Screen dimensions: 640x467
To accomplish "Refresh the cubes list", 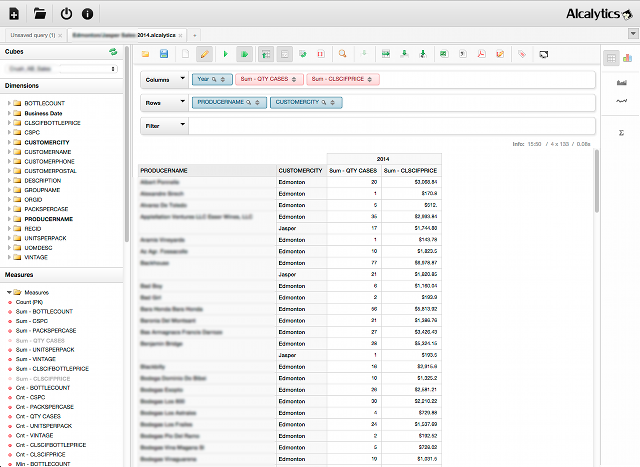I will (x=113, y=51).
